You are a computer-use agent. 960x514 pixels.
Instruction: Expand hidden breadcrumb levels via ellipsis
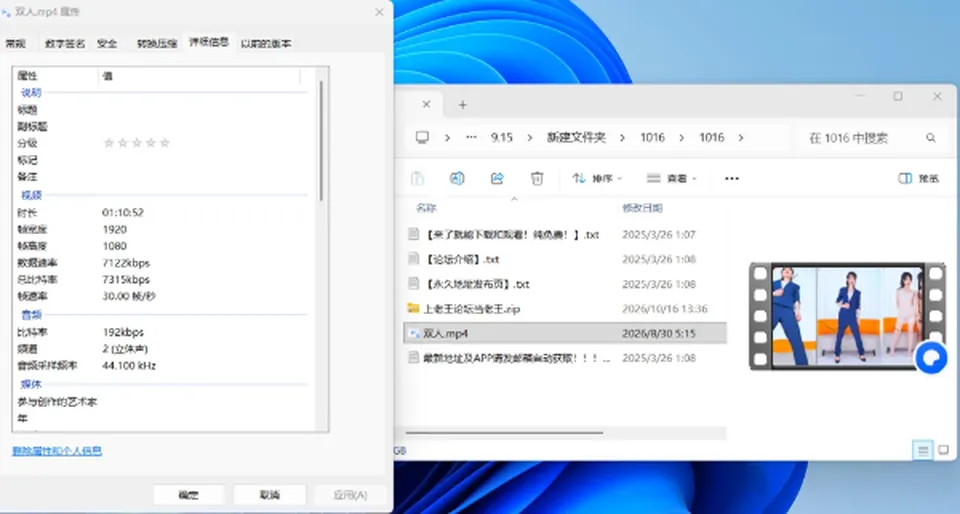[x=471, y=138]
